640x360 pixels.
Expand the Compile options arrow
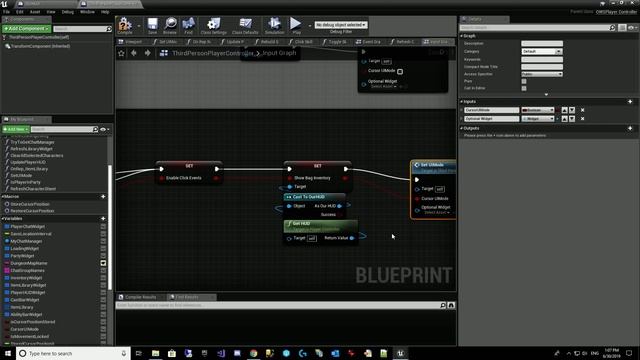click(x=139, y=26)
